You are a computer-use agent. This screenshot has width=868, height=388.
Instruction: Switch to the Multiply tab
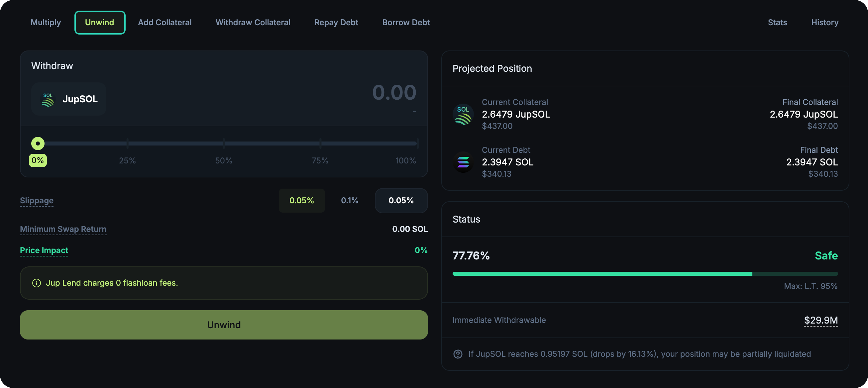(x=46, y=23)
